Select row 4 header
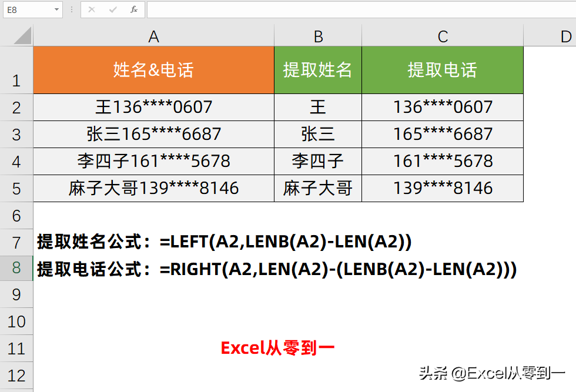The height and width of the screenshot is (392, 576). click(x=16, y=161)
